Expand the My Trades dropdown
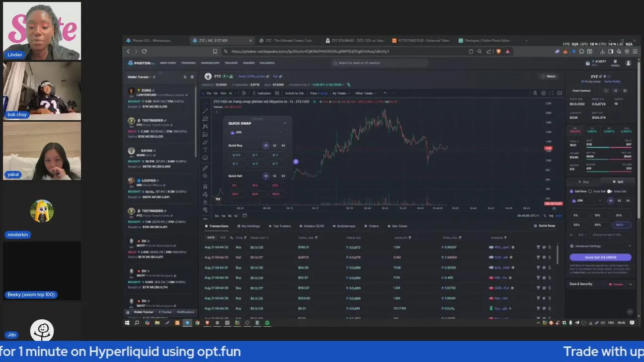644x362 pixels. tap(341, 93)
